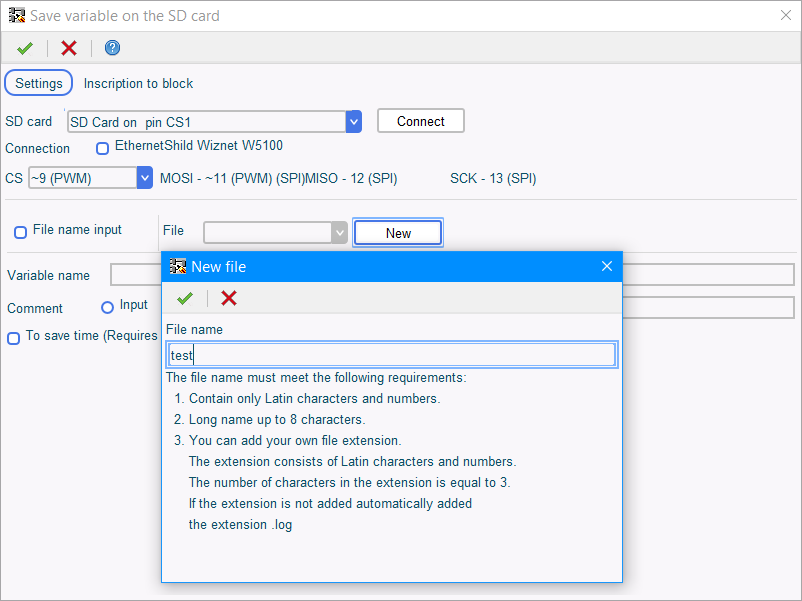Image resolution: width=802 pixels, height=601 pixels.
Task: Toggle the File name input checkbox
Action: coord(20,233)
